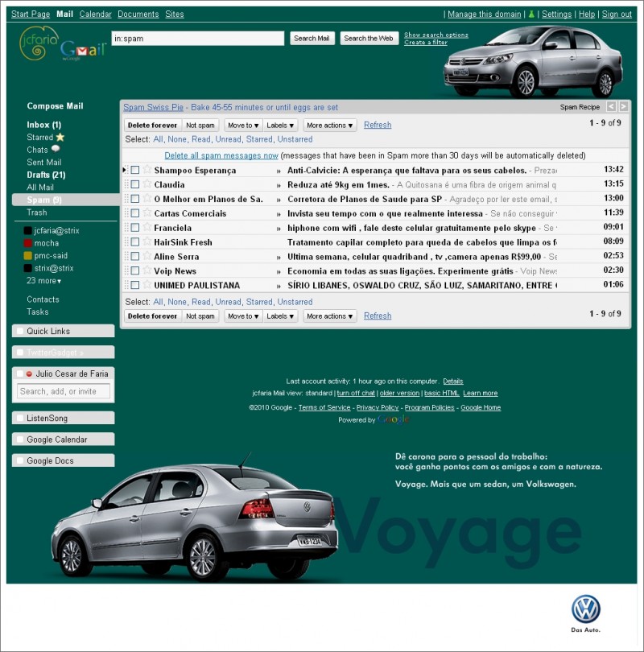Star the HairSink Fresh message
This screenshot has height=652, width=644.
click(147, 241)
